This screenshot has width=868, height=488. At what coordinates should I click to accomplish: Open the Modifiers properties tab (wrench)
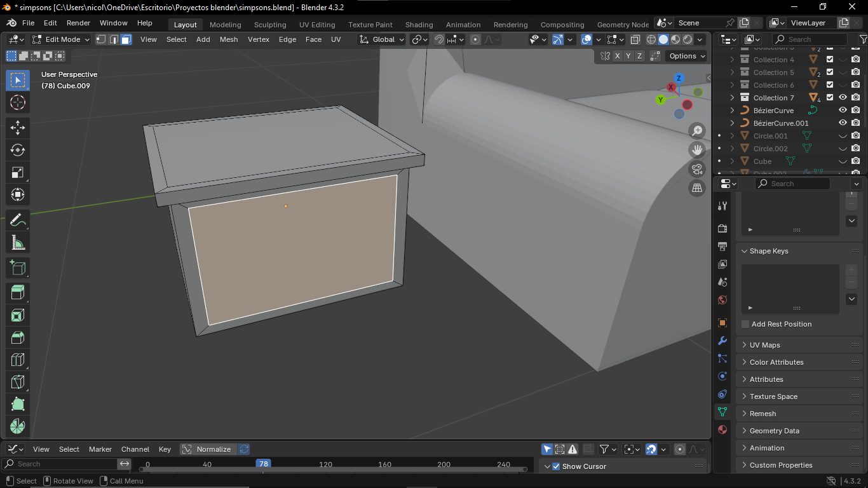[722, 341]
